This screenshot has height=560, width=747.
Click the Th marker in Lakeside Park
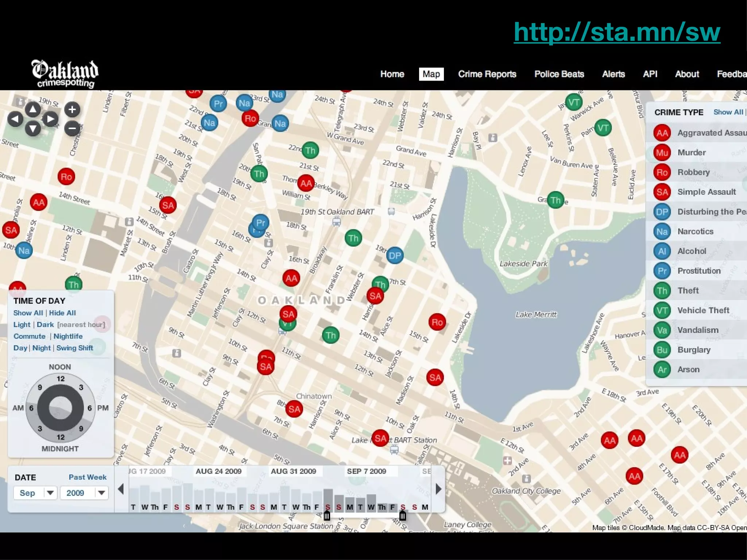pos(556,200)
